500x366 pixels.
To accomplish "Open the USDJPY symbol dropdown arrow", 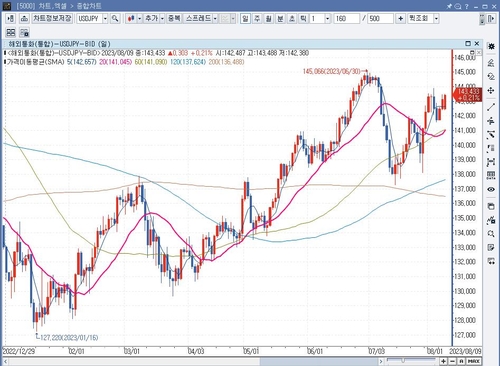I will [x=105, y=19].
